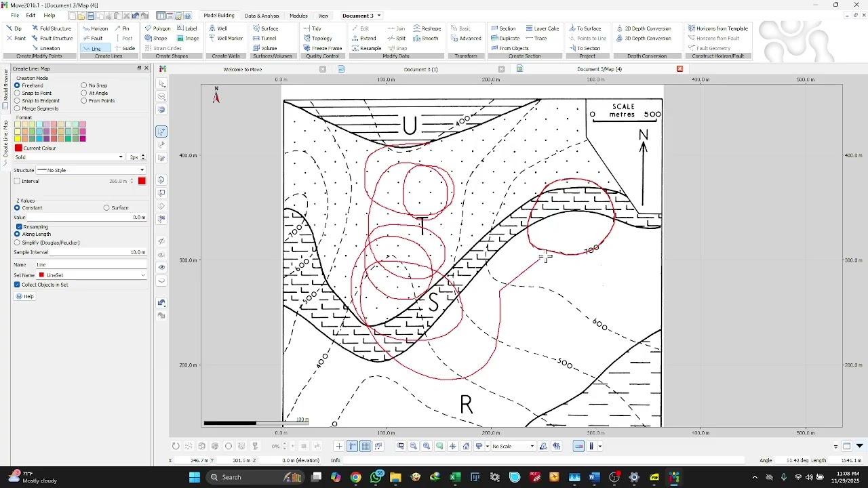Close the Create Line: Map panel

coord(146,68)
